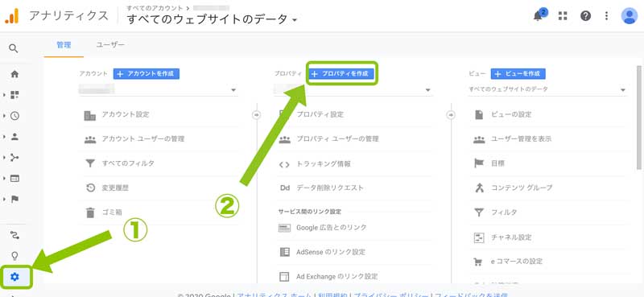
Task: Click the ゴミ箱 trash icon
Action: [x=90, y=212]
